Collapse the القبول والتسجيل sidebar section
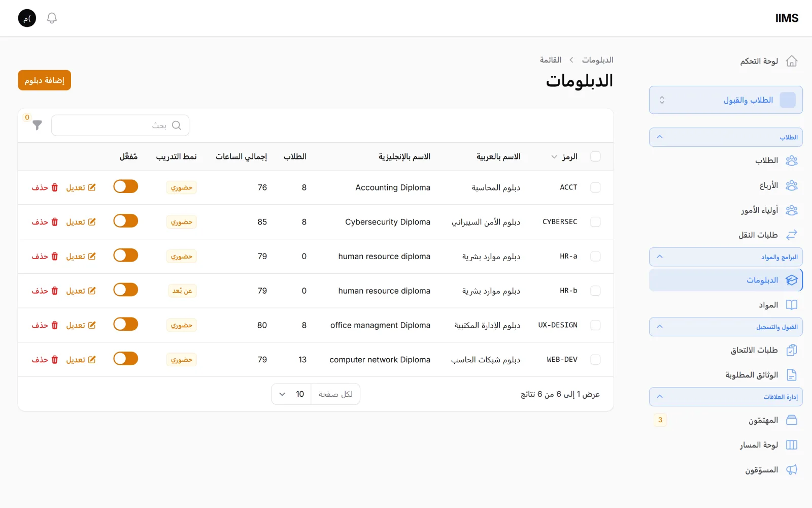Screen dimensions: 812x508 click(726, 327)
